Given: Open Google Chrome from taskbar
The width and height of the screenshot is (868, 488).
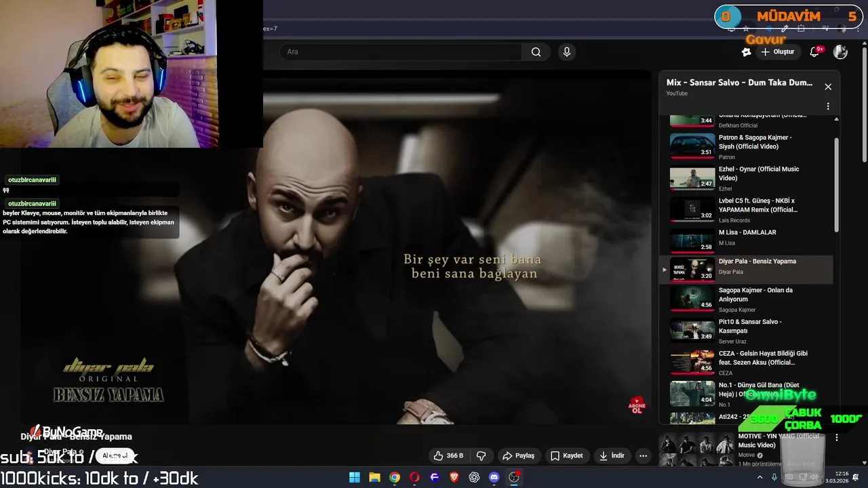Looking at the screenshot, I should [395, 477].
